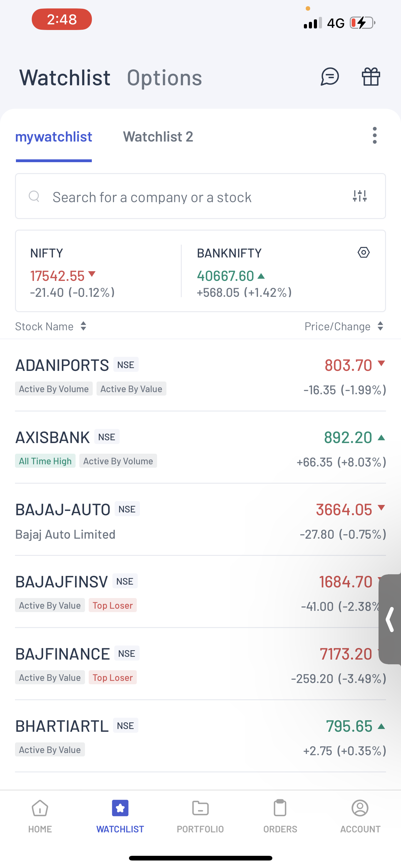
Task: Expand the side panel chevron handle
Action: (390, 619)
